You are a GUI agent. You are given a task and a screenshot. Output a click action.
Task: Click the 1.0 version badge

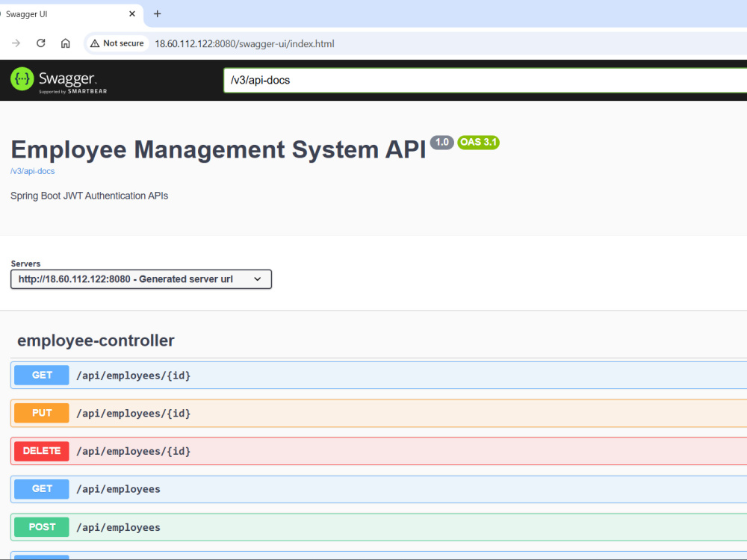tap(441, 142)
